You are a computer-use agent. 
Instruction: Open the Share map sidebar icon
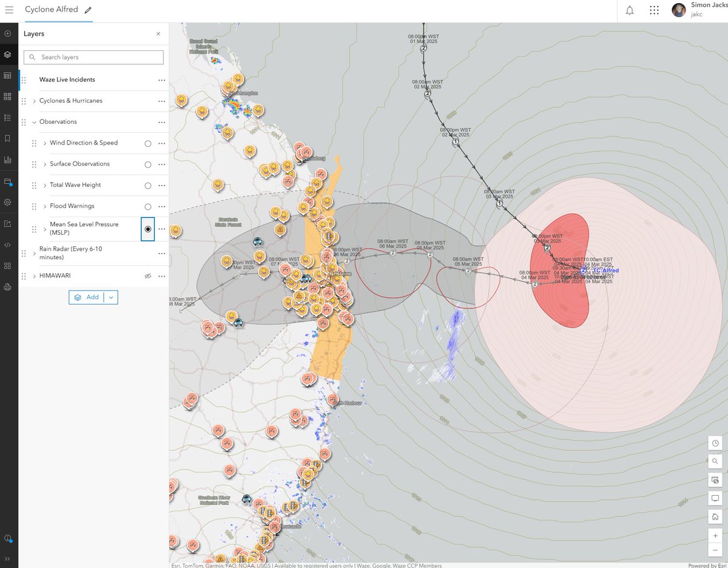click(x=8, y=223)
